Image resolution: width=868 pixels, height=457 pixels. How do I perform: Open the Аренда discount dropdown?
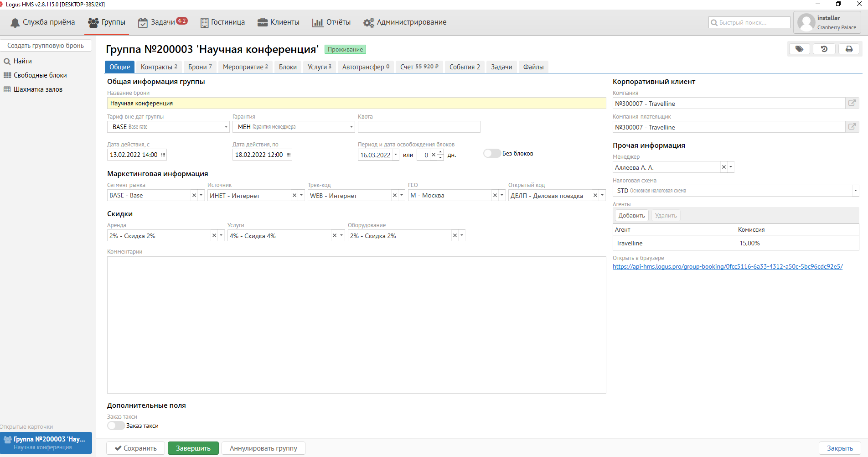(x=221, y=235)
